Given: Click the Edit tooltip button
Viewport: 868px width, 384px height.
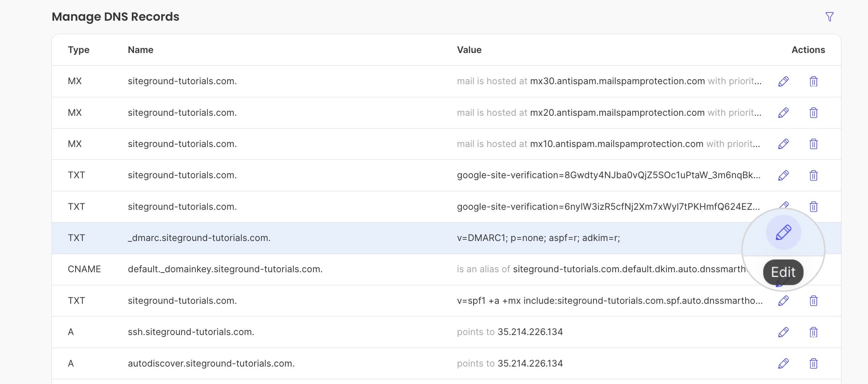Looking at the screenshot, I should coord(783,272).
